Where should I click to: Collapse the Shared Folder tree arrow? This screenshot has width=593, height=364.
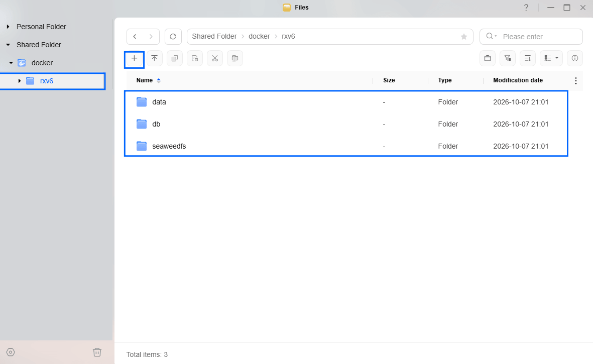click(x=8, y=45)
